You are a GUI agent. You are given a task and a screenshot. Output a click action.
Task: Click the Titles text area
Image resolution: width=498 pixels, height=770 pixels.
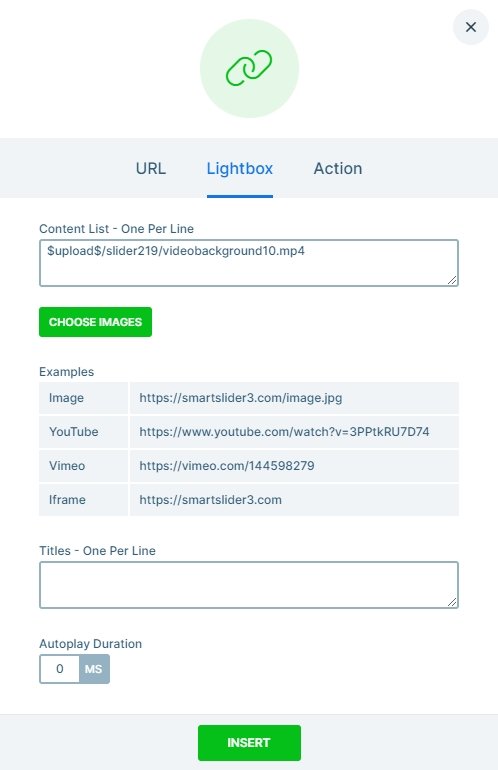(x=249, y=585)
